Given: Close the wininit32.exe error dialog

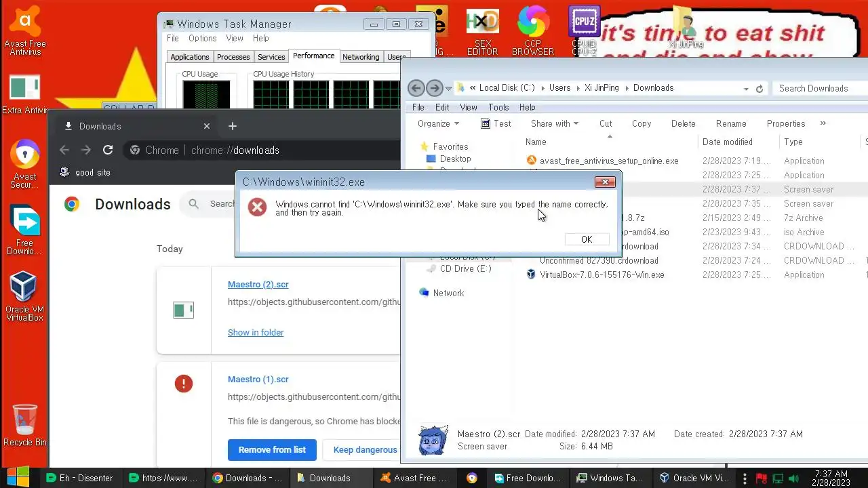Looking at the screenshot, I should pyautogui.click(x=605, y=182).
